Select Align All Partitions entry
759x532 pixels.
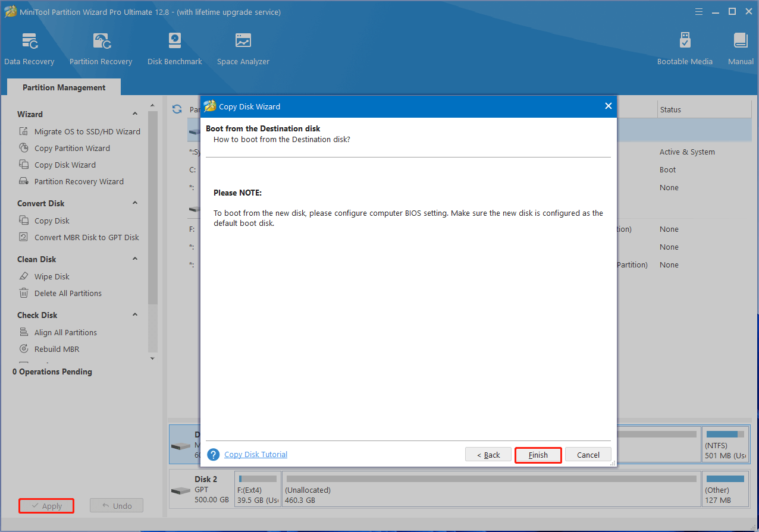[x=65, y=332]
